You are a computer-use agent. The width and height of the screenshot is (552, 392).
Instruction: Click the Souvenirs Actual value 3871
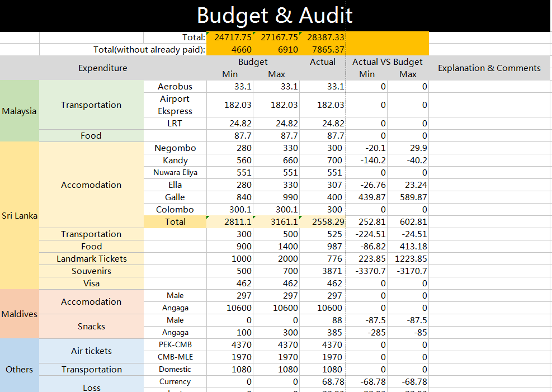(323, 271)
